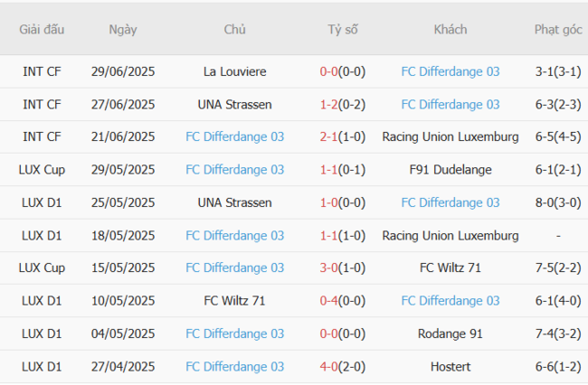Select F91 Dudelange team name
This screenshot has width=588, height=385.
[450, 170]
